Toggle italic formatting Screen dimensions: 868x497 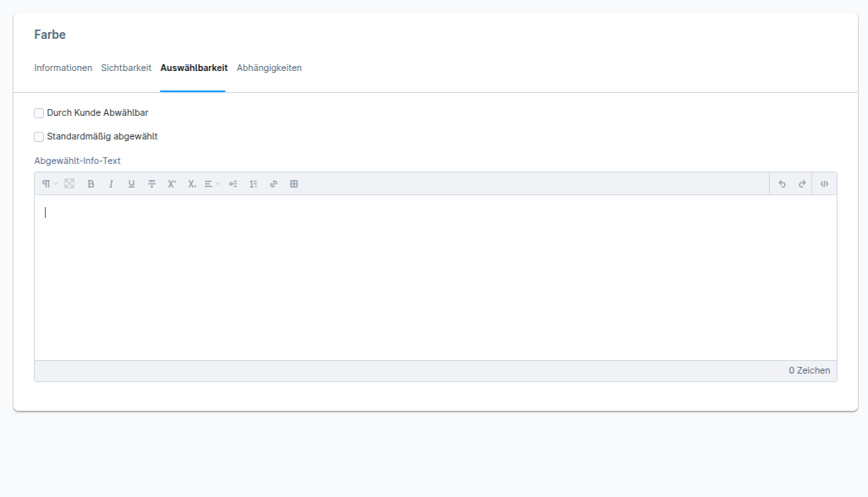(x=111, y=184)
